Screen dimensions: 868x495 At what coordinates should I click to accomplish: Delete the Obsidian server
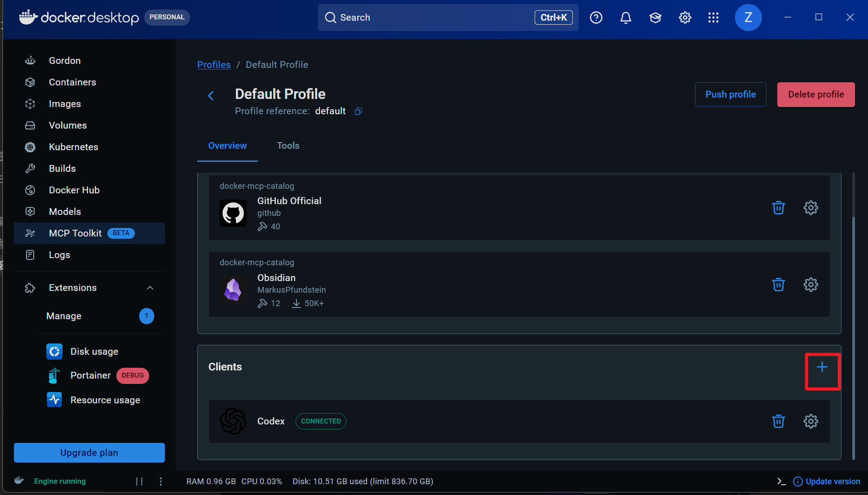[x=779, y=285]
